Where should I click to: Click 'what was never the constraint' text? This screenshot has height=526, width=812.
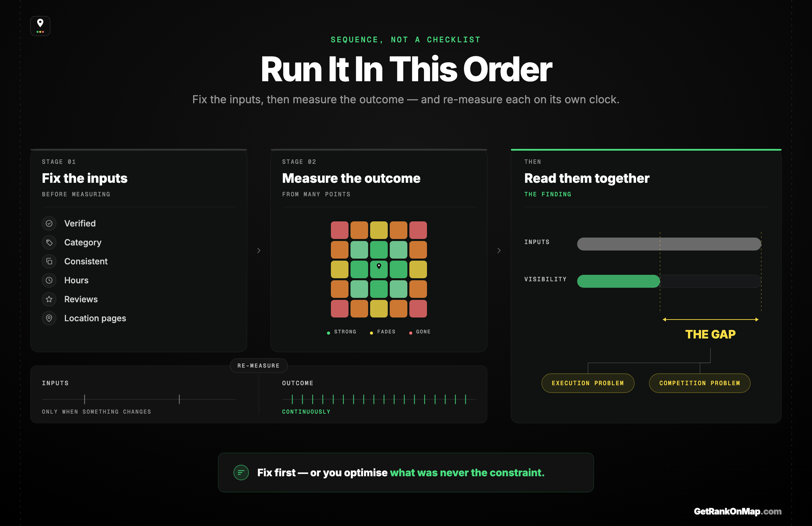tap(467, 473)
